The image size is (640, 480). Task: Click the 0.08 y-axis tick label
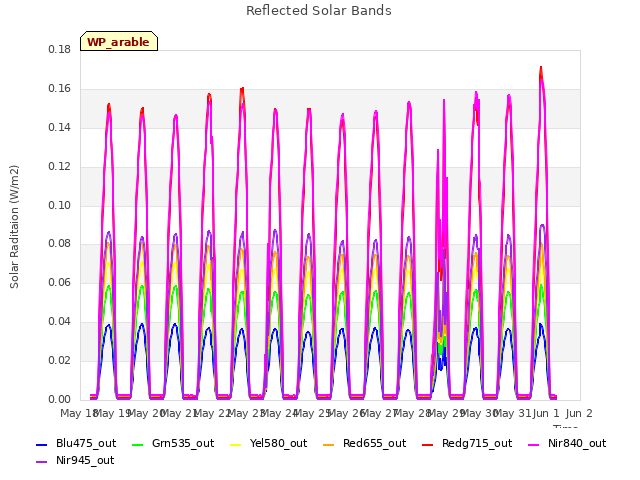[59, 244]
